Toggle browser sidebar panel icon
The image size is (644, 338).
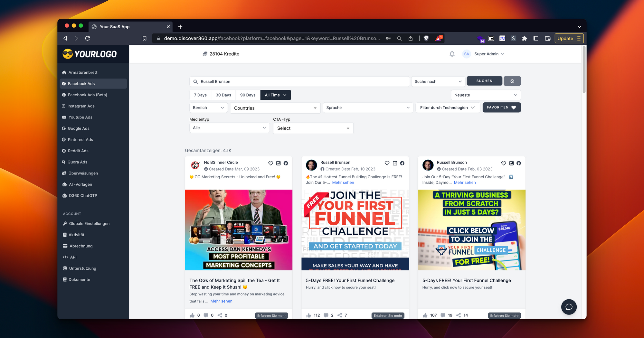coord(536,38)
